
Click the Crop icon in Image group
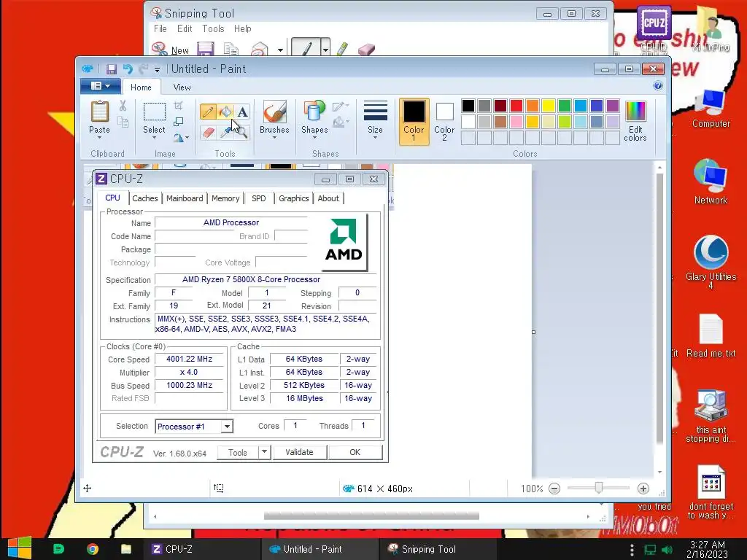click(179, 106)
